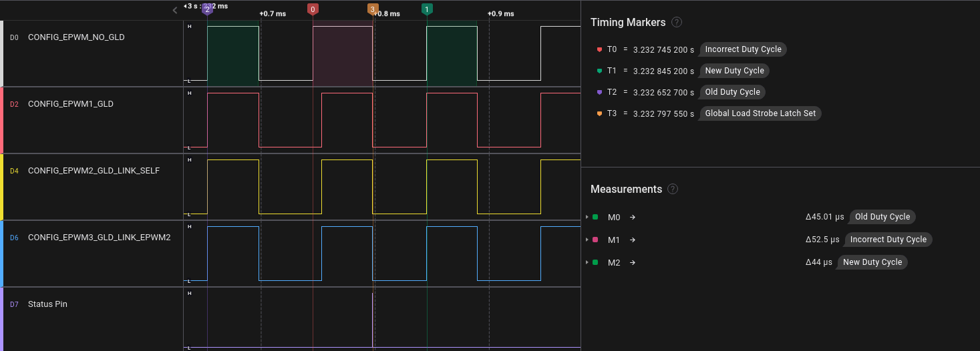This screenshot has width=980, height=351.
Task: Click the 'Incorrect Duty Cycle' marker label
Action: 743,49
